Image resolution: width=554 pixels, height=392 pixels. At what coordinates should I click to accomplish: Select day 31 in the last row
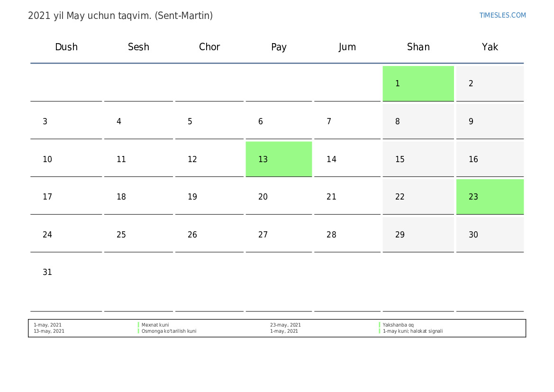coord(47,273)
